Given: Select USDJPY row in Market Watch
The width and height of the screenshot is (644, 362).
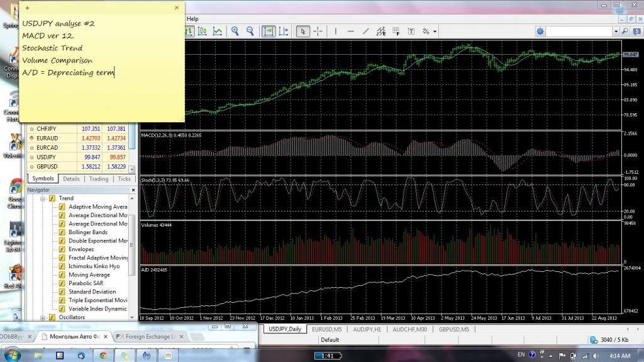Looking at the screenshot, I should (47, 157).
